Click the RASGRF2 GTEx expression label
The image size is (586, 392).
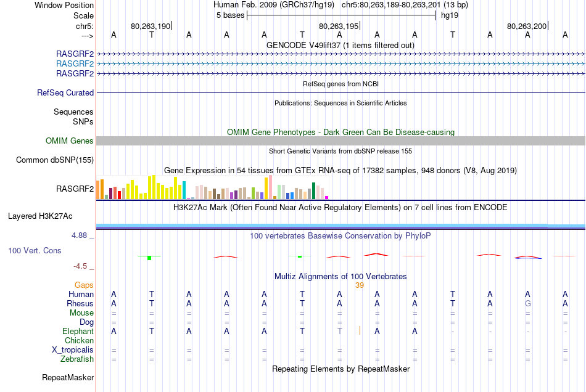(x=75, y=189)
